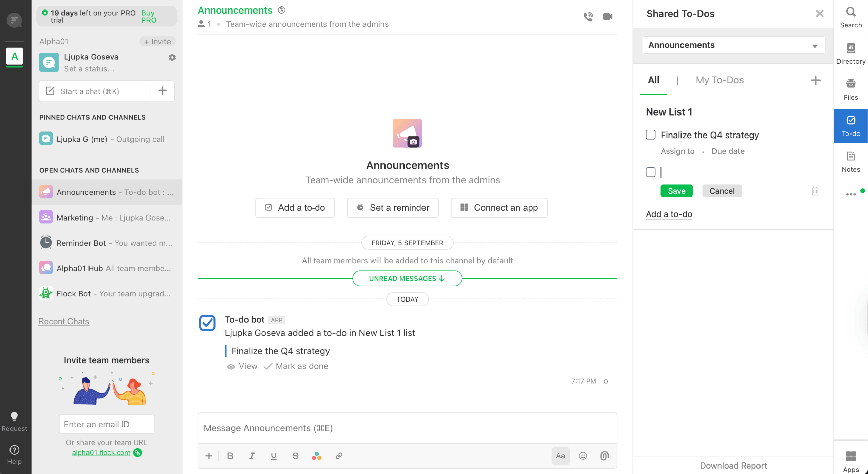This screenshot has width=868, height=474.
Task: Click the Add a to-do button in channel
Action: click(x=295, y=208)
